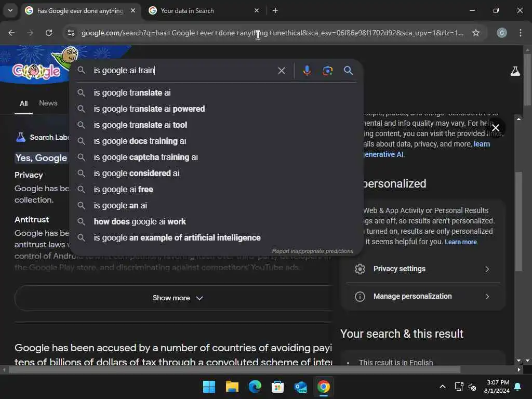Image resolution: width=532 pixels, height=399 pixels.
Task: Choose suggestion 'is google translate ai tool'
Action: click(217, 125)
